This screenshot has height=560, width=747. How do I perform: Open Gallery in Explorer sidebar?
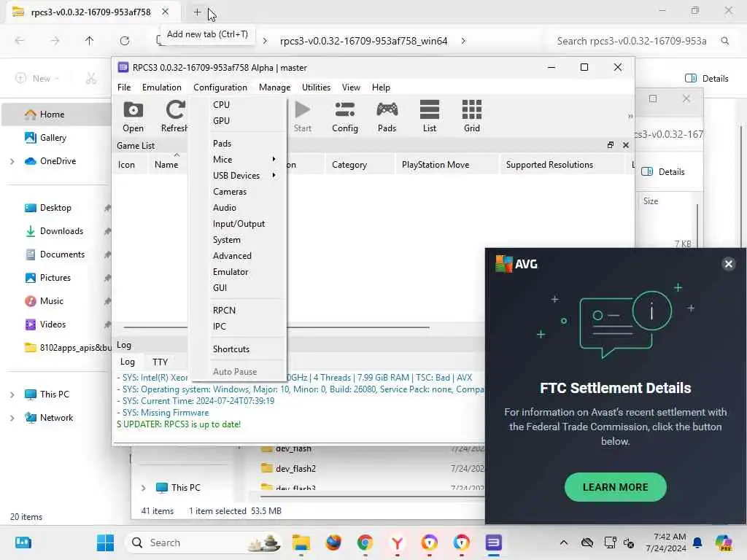tap(56, 138)
